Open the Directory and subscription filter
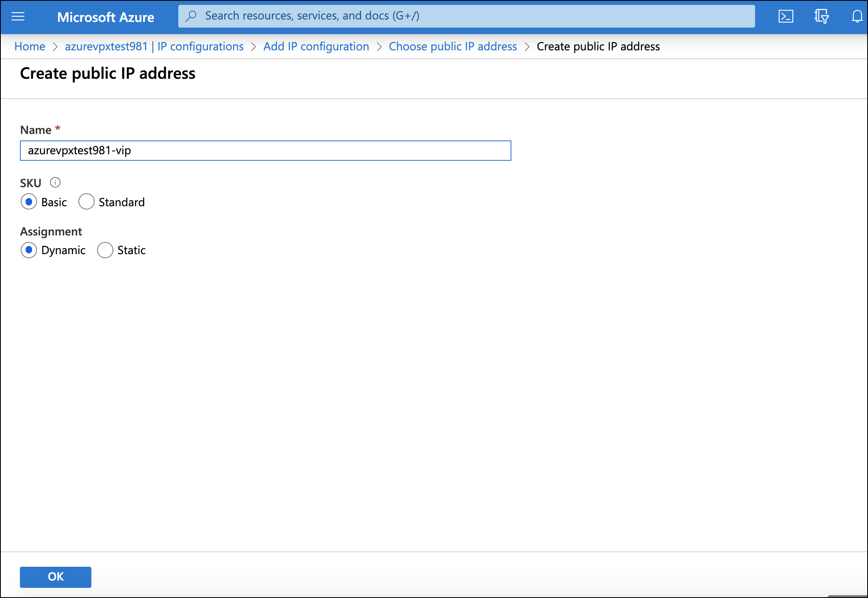 (x=821, y=17)
